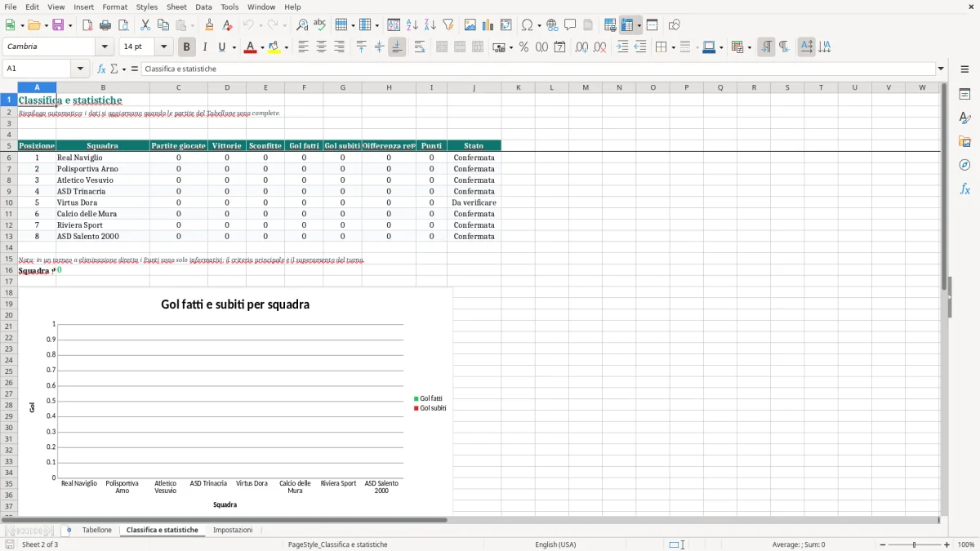Toggle Align Left
Viewport: 980px width, 551px height.
pyautogui.click(x=303, y=47)
